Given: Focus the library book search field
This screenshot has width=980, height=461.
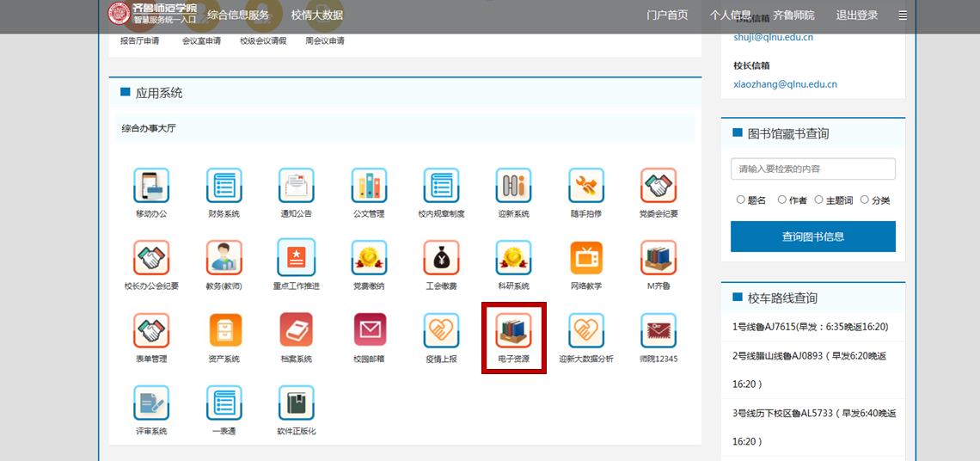Looking at the screenshot, I should click(x=812, y=169).
